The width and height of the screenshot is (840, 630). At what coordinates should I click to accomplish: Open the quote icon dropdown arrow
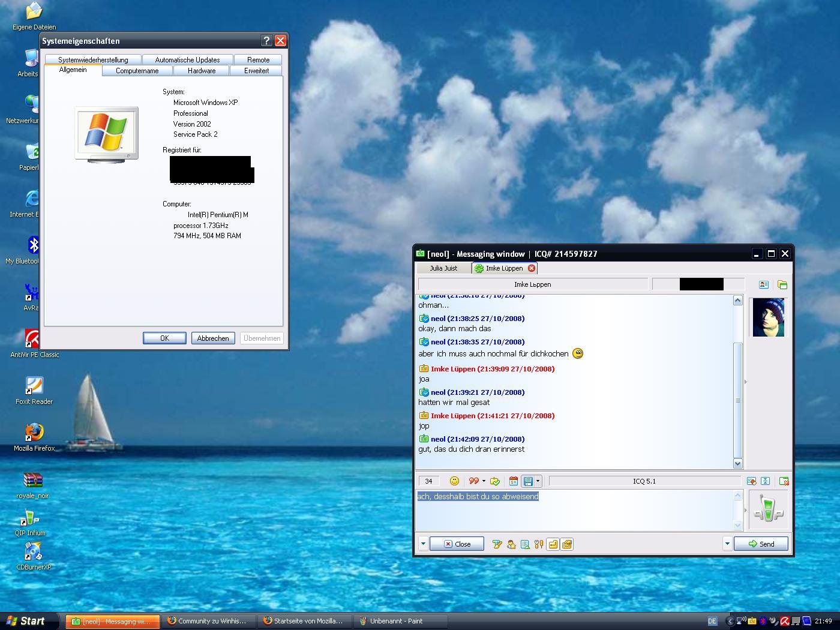coord(484,481)
